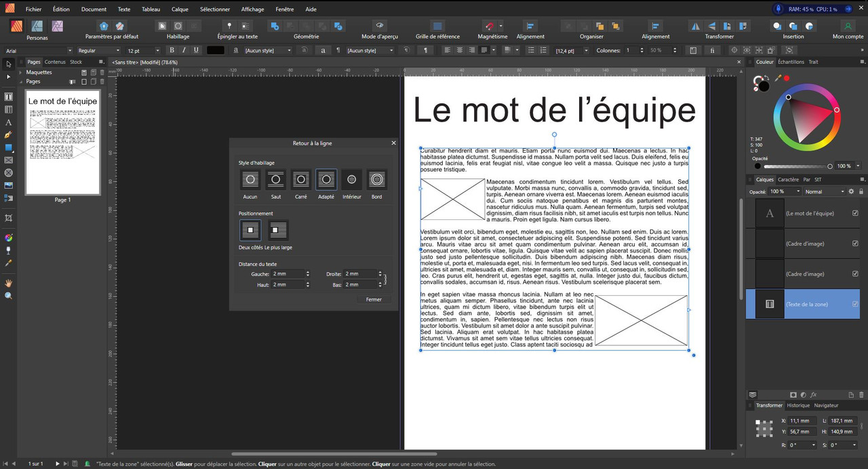
Task: Choose the Aucun wrap style
Action: (x=250, y=179)
